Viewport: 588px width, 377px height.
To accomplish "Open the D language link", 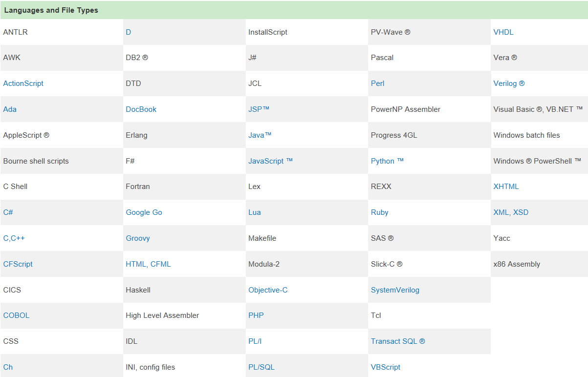I will pos(129,32).
